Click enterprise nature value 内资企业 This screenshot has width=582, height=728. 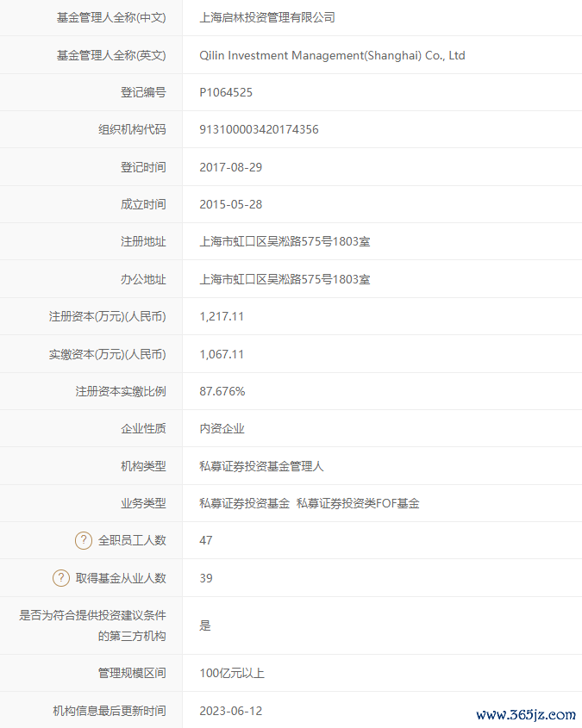(x=222, y=428)
